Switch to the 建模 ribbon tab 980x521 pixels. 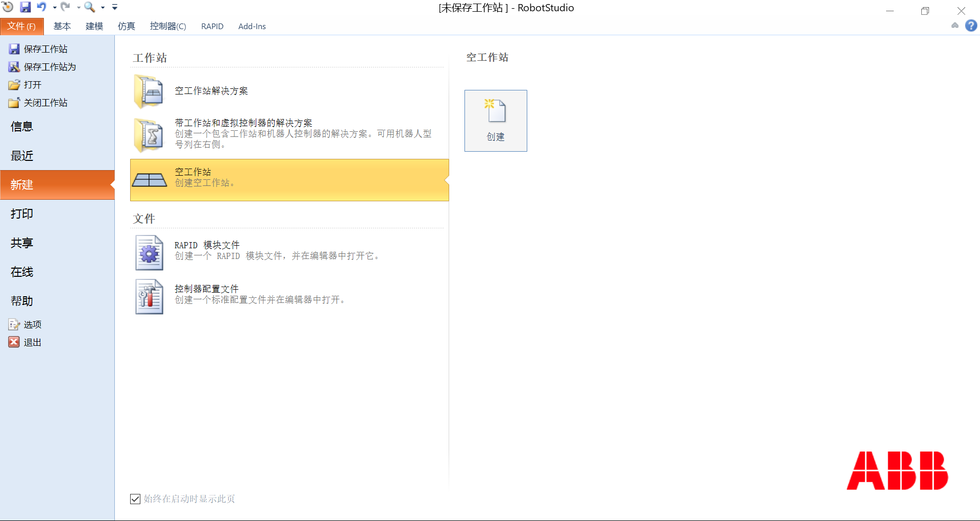pyautogui.click(x=94, y=27)
